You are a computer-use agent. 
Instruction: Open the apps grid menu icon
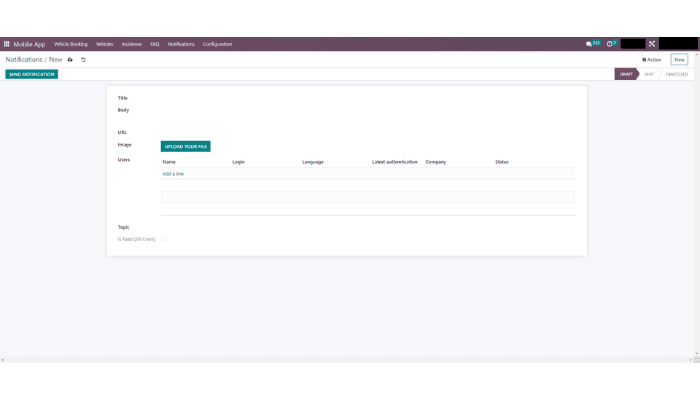pyautogui.click(x=6, y=44)
